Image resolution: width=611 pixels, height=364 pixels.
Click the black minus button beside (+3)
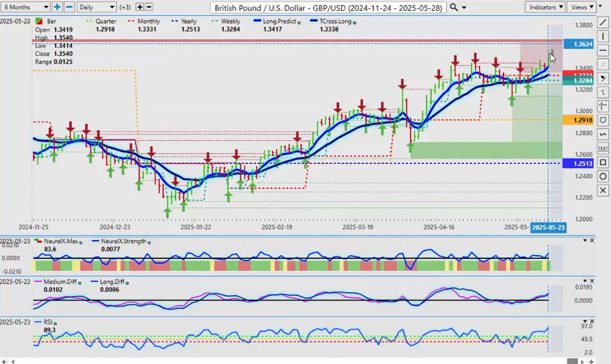(x=148, y=7)
